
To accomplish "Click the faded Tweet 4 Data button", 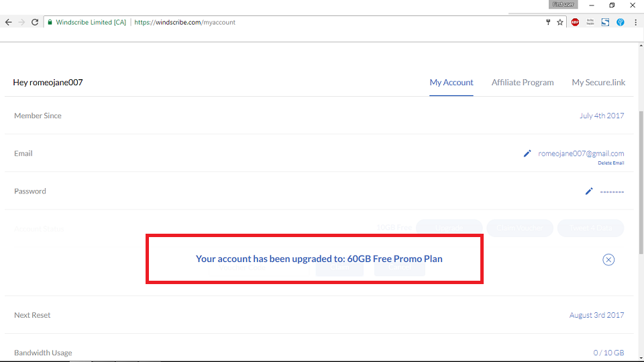I will 590,228.
